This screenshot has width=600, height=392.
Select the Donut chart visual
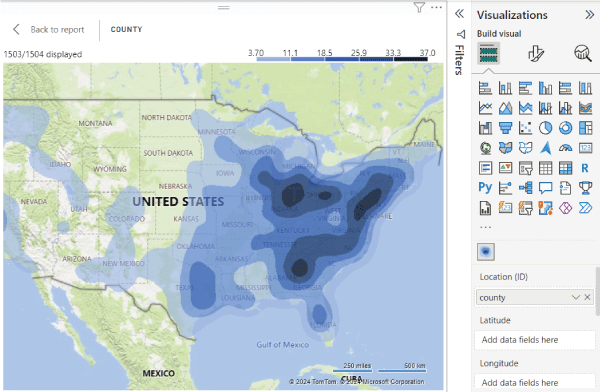click(566, 128)
